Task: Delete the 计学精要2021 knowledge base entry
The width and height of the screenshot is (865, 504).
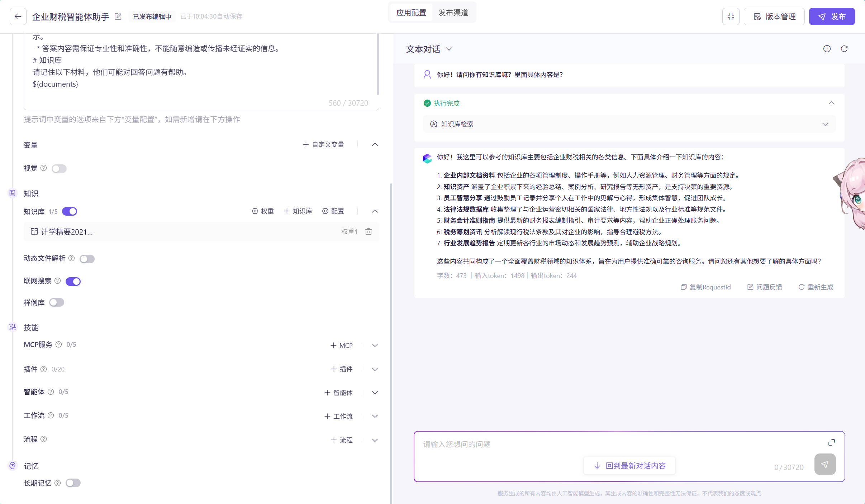Action: [x=369, y=232]
